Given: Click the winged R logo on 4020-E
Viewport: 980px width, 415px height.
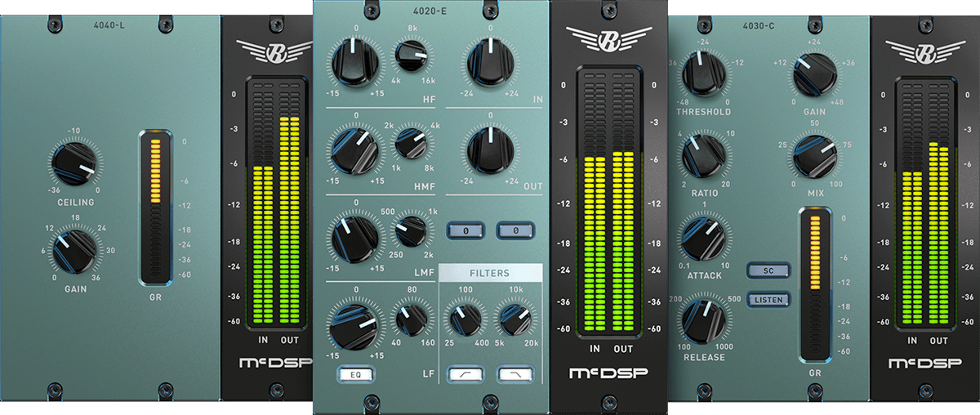Looking at the screenshot, I should click(605, 41).
